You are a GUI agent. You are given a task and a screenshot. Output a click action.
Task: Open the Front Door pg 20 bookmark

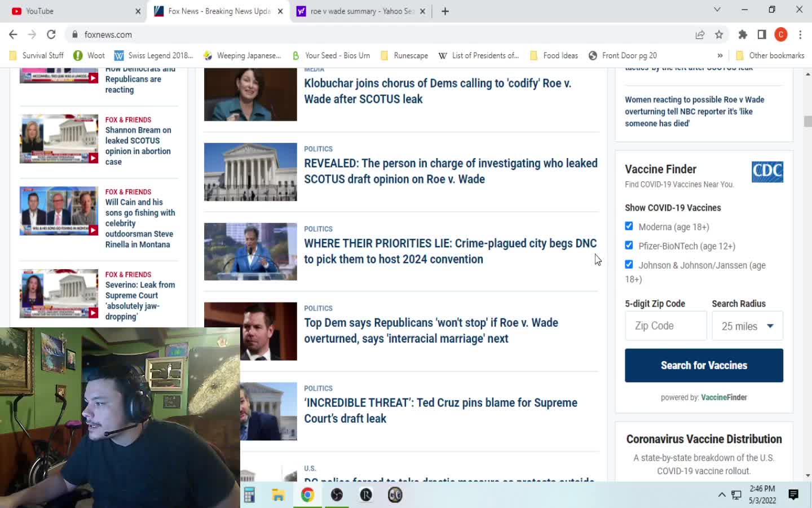point(623,55)
